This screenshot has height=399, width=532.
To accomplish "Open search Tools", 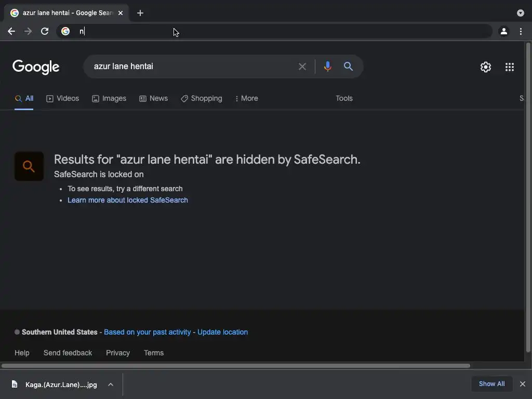I will click(x=344, y=98).
